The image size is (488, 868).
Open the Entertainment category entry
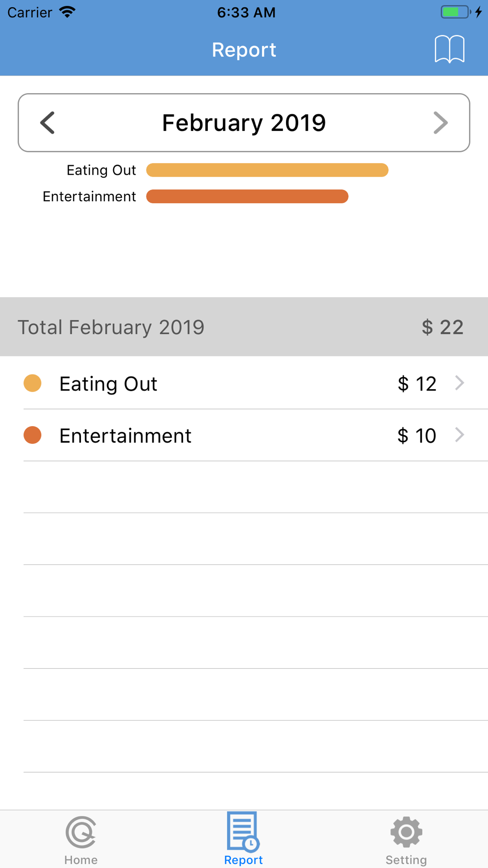tap(125, 435)
